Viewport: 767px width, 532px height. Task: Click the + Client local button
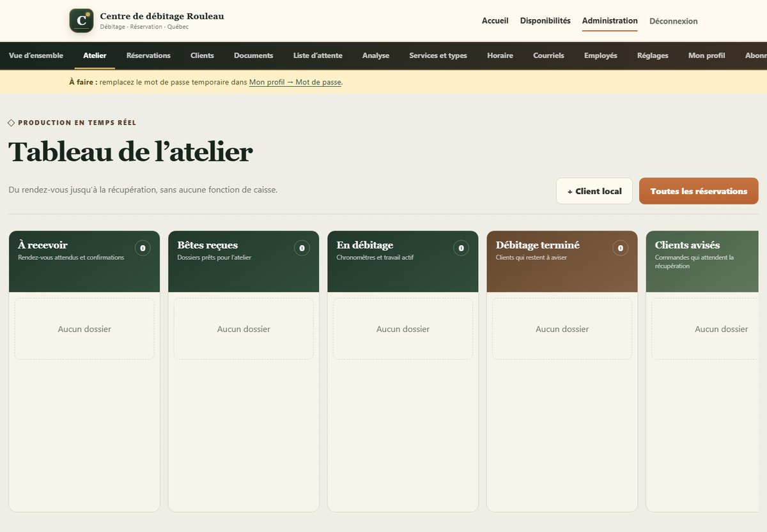point(594,191)
